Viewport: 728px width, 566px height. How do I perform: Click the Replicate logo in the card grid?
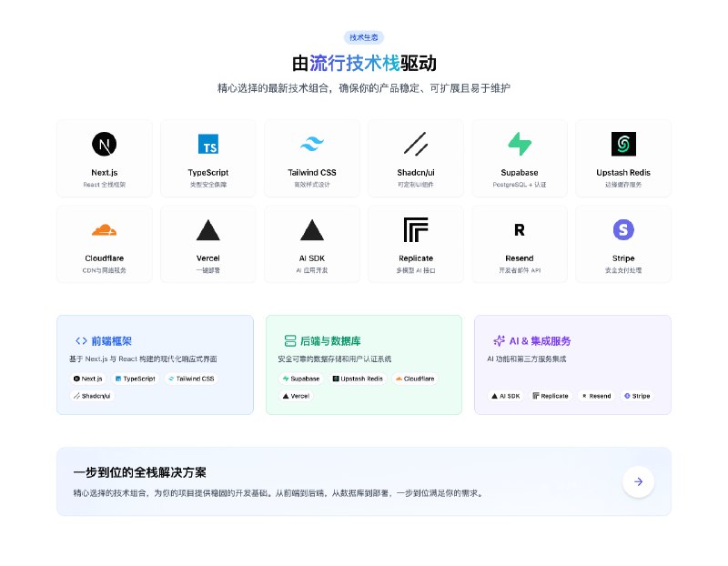(416, 230)
